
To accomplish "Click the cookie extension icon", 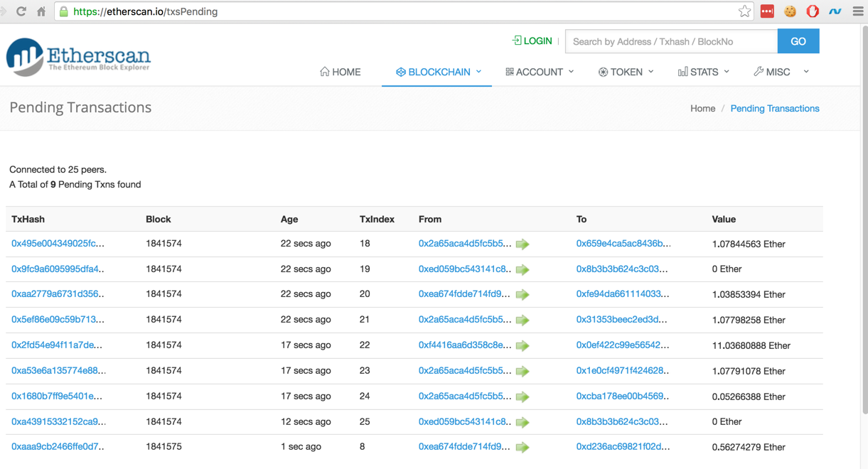I will pos(790,11).
